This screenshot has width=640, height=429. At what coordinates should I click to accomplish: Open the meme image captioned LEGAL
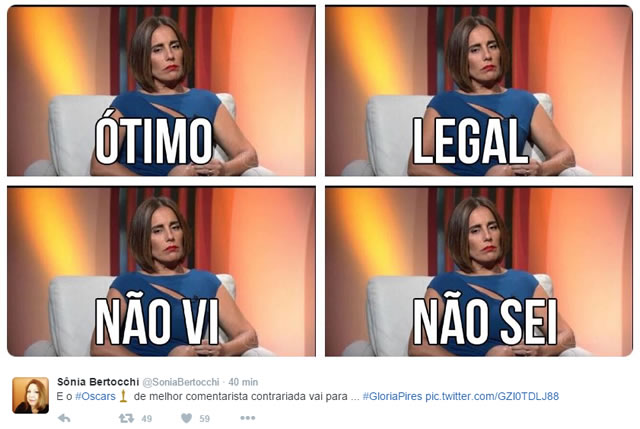pyautogui.click(x=479, y=91)
